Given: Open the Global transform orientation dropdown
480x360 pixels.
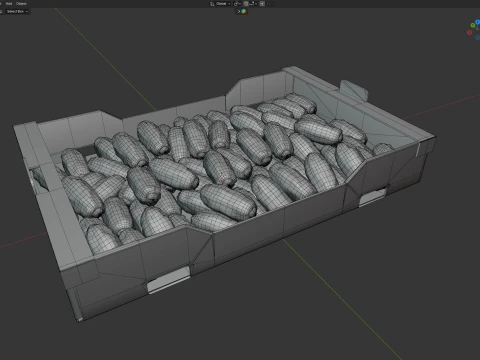Looking at the screenshot, I should pyautogui.click(x=220, y=4).
